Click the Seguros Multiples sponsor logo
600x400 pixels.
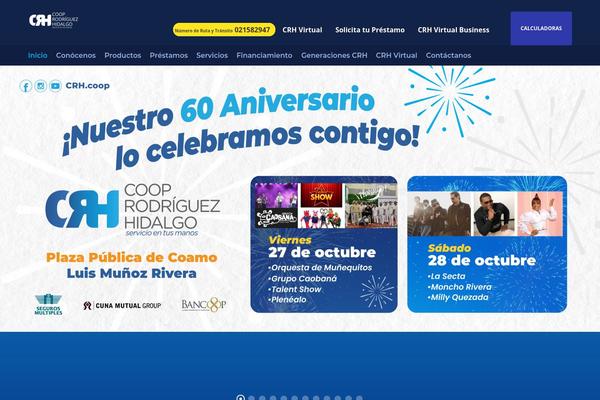point(48,305)
